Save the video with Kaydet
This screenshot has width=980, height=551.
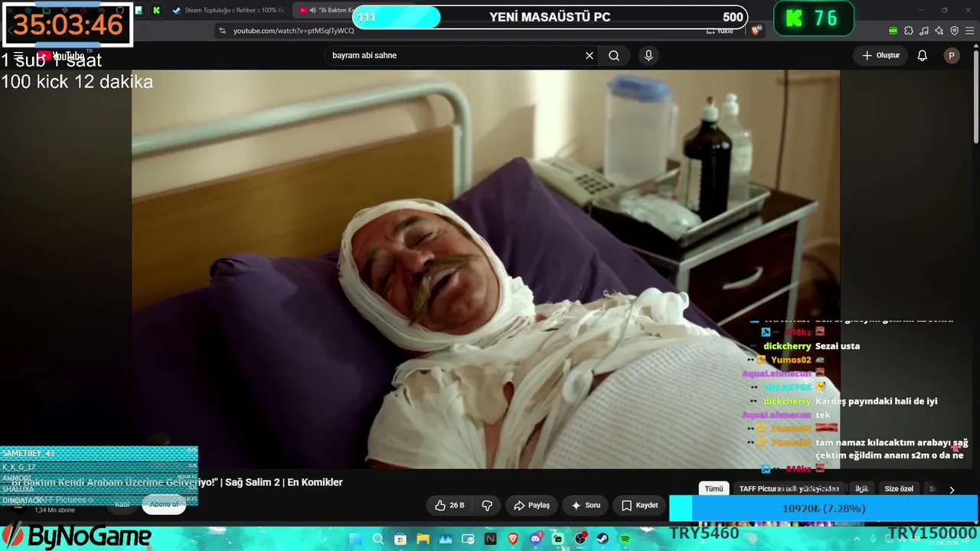tap(640, 505)
